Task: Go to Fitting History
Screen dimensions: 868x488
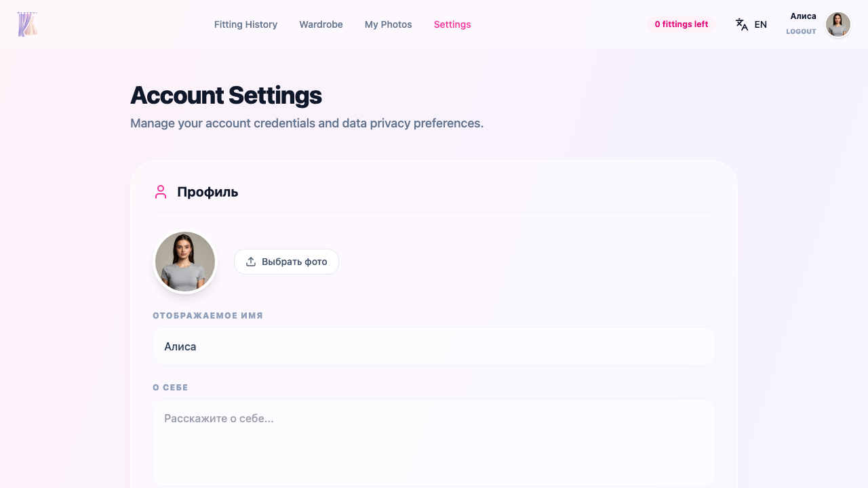Action: (245, 24)
